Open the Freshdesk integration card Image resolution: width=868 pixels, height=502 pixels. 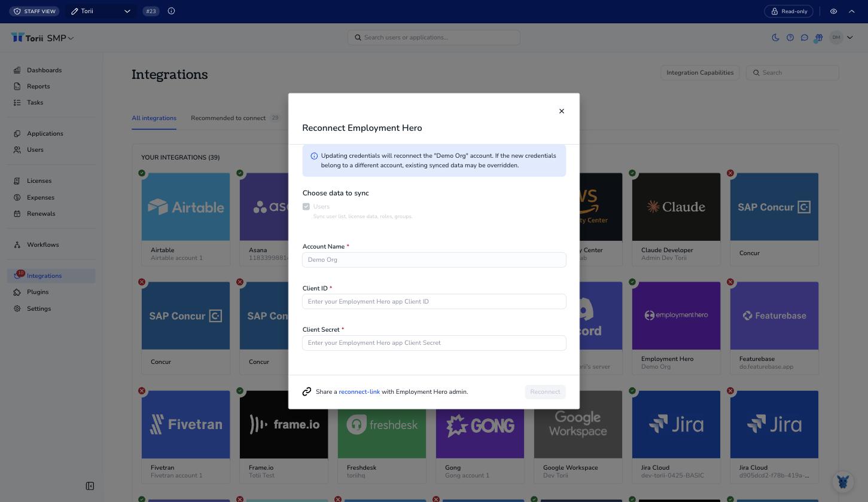click(x=382, y=437)
